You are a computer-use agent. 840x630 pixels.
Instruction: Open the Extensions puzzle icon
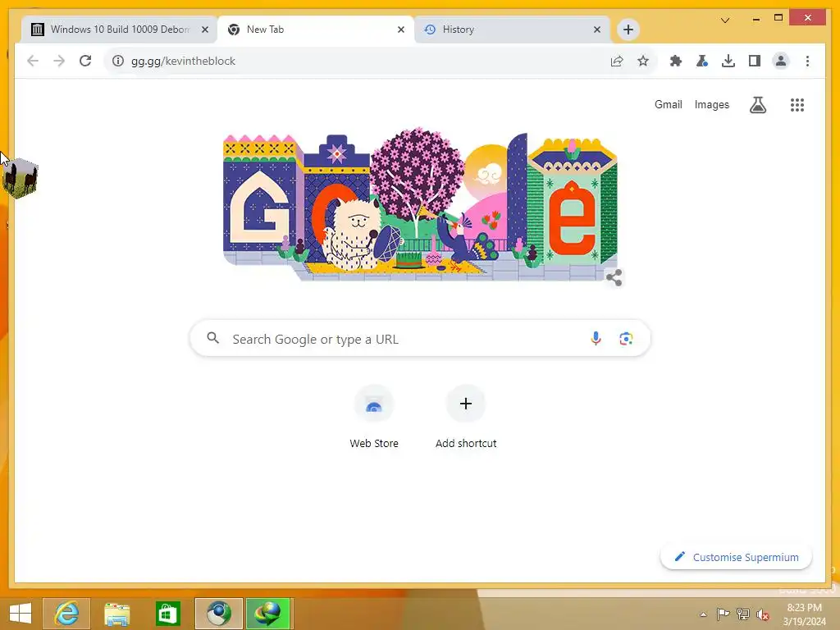(676, 61)
